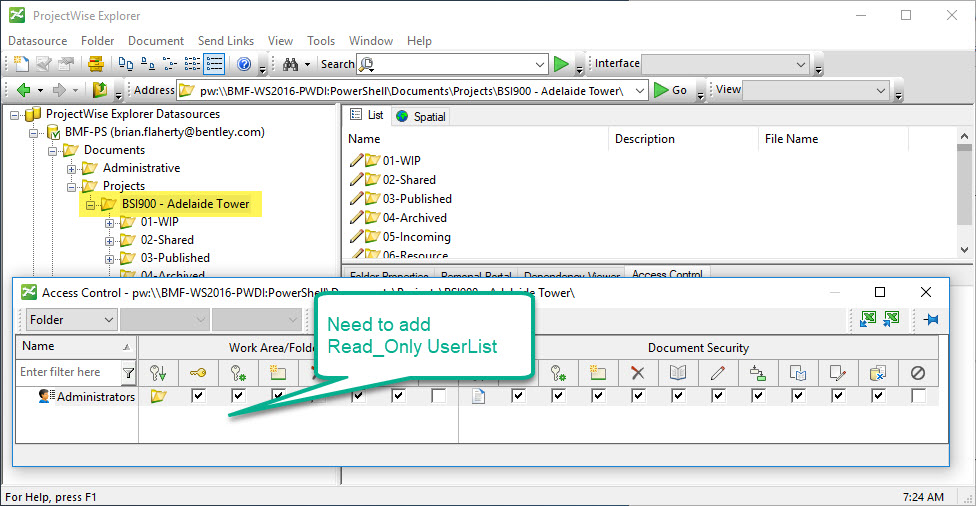This screenshot has height=506, width=976.
Task: Click the Enter filter here field
Action: [68, 372]
